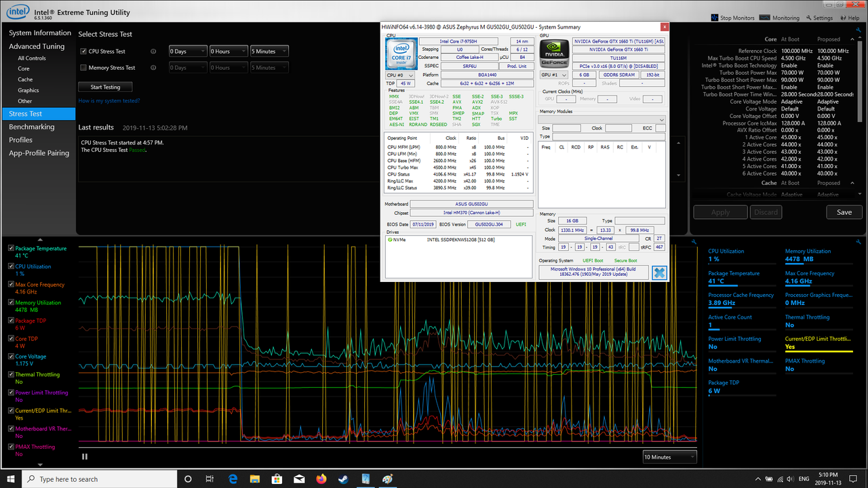Click the Windows taskbar search box
This screenshot has width=868, height=488.
(100, 479)
